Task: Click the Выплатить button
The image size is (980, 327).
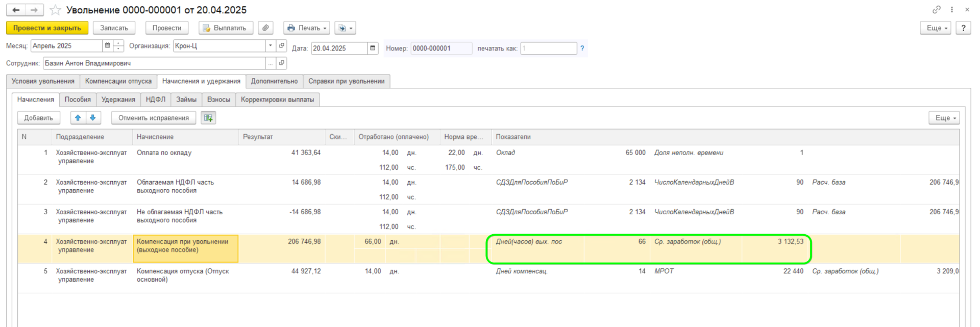Action: click(x=225, y=28)
